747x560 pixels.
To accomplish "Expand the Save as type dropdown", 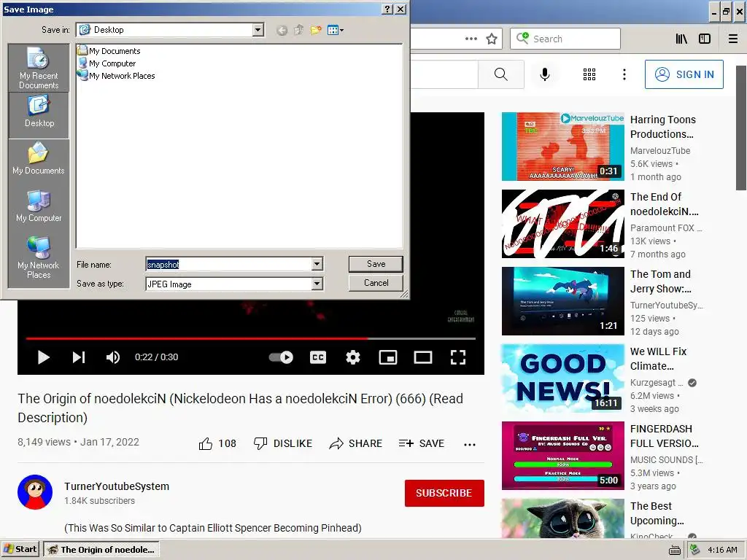I will tap(317, 284).
